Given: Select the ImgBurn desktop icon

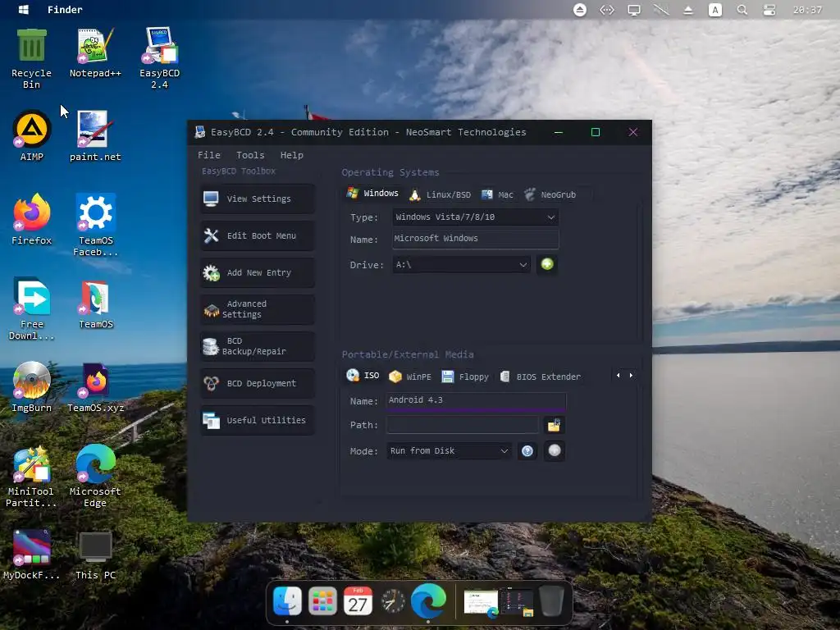Looking at the screenshot, I should (x=32, y=387).
